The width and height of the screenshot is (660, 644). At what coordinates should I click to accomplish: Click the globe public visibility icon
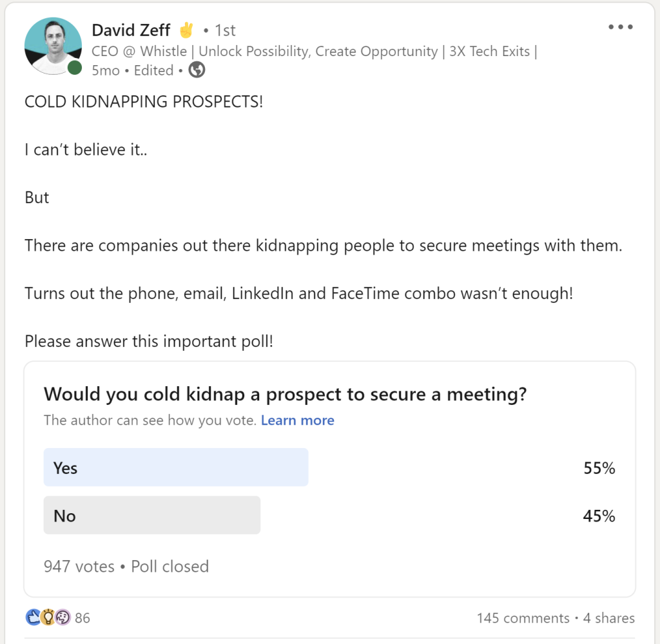coord(197,70)
